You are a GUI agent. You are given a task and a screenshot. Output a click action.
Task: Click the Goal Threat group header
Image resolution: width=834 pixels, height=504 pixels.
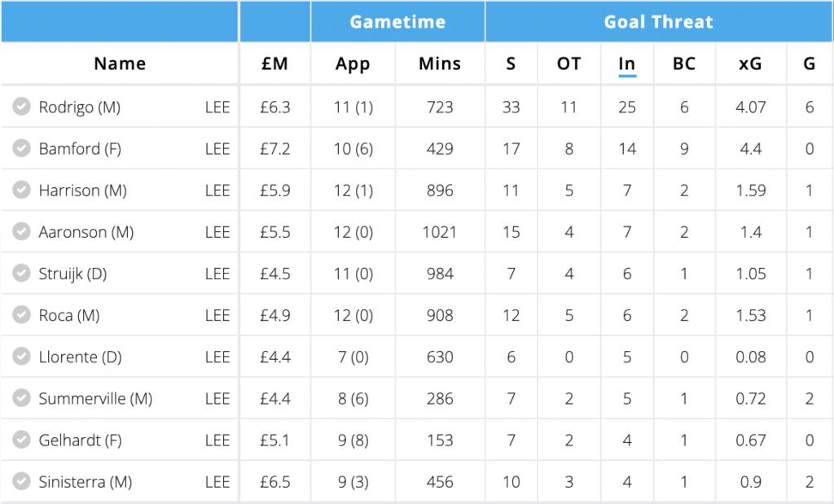[658, 22]
